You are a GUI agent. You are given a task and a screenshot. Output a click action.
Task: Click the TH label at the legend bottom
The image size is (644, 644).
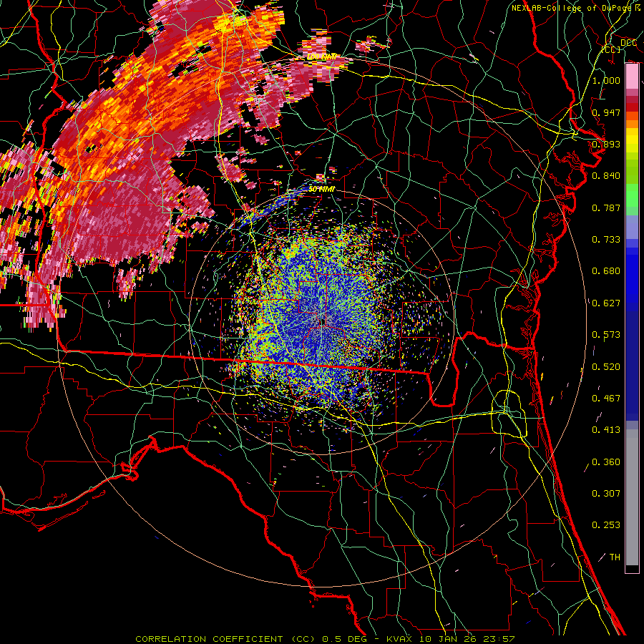615,557
